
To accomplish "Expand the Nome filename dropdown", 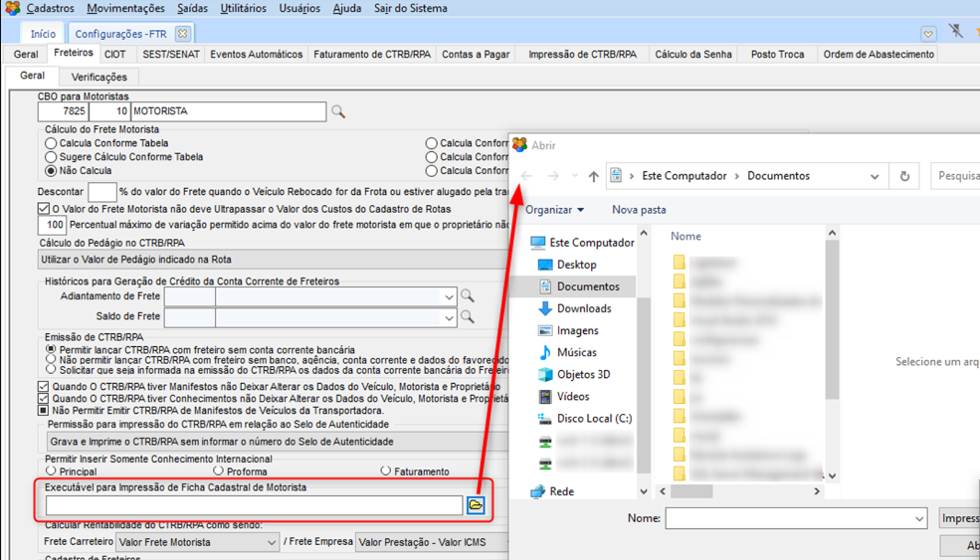I will (919, 519).
